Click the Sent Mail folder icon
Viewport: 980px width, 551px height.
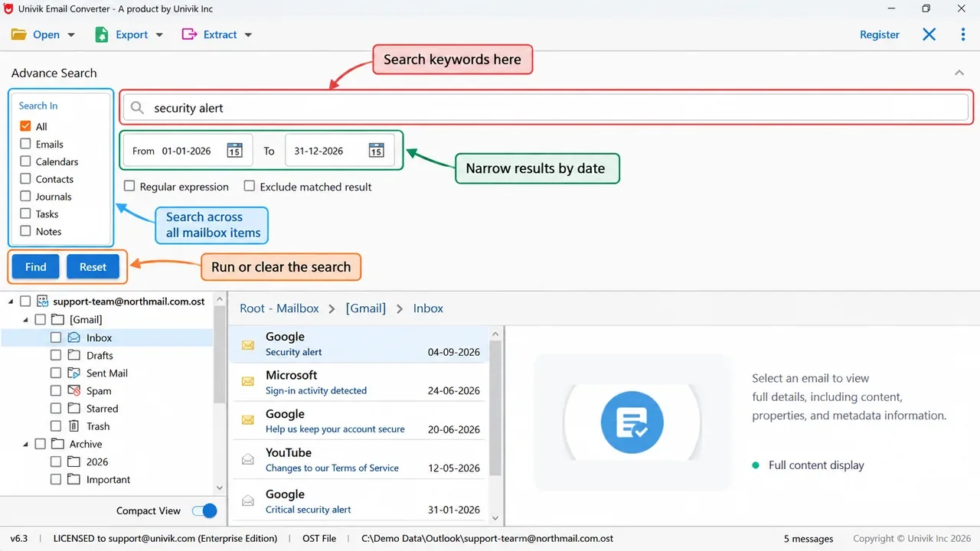(x=73, y=373)
